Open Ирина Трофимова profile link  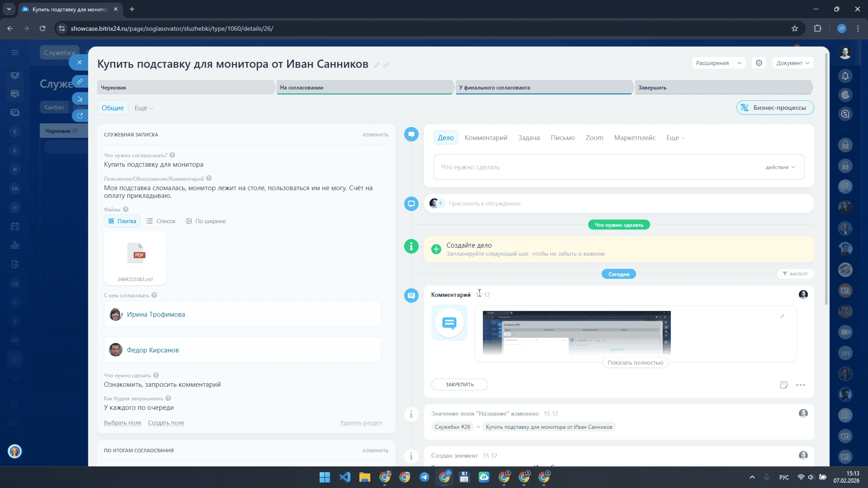coord(156,314)
